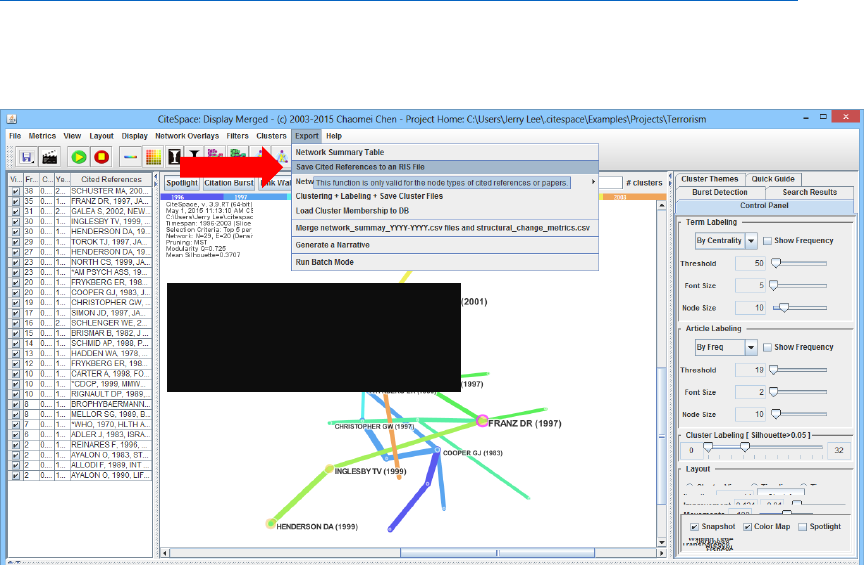Select Save Cited References to an RIS File
The height and width of the screenshot is (565, 864).
[445, 167]
